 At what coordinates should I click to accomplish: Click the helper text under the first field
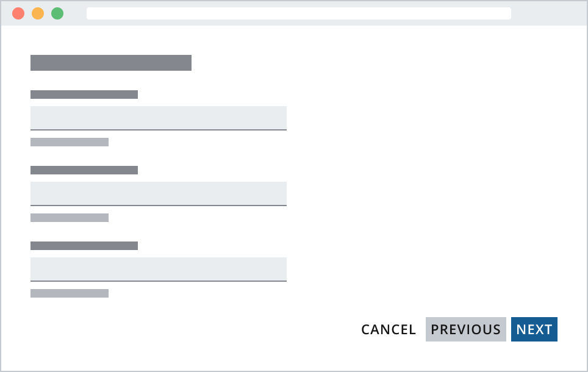pos(69,141)
